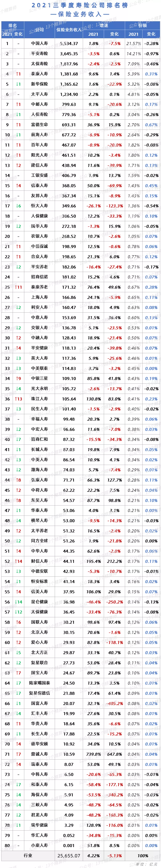Click the company name 三峡人寿

pos(40,805)
